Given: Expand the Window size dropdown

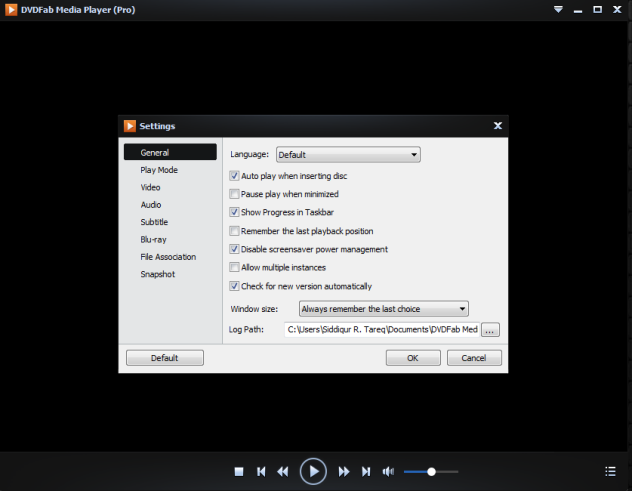Looking at the screenshot, I should point(384,309).
